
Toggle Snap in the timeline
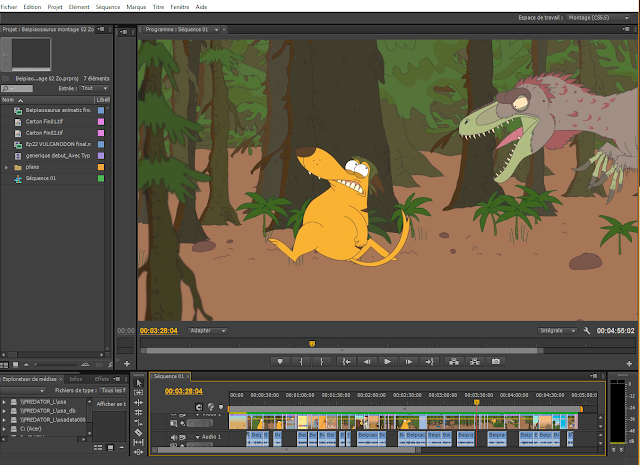click(x=199, y=407)
